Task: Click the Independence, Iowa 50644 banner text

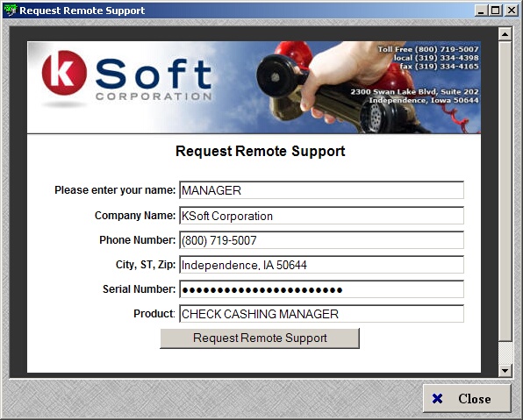Action: (x=424, y=100)
